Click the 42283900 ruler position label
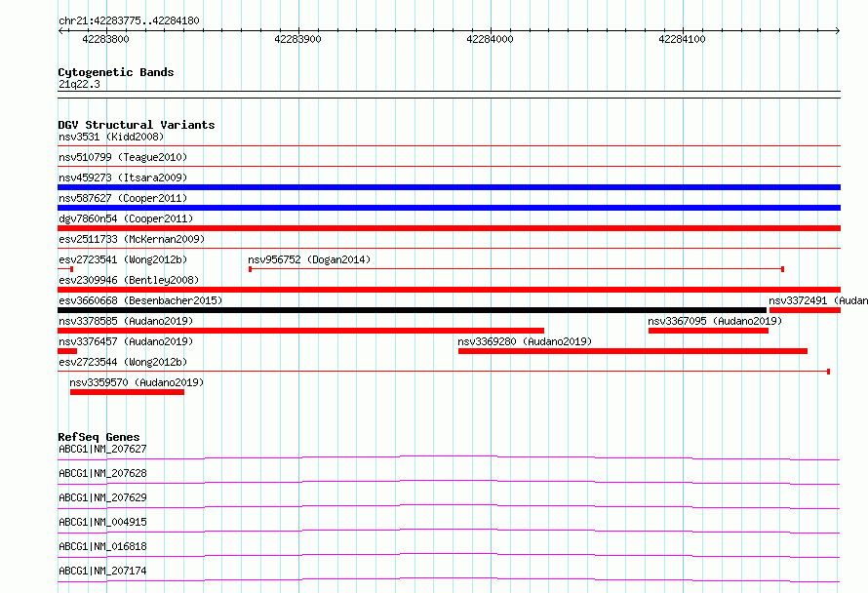Screen dimensions: 868x593 pyautogui.click(x=297, y=39)
